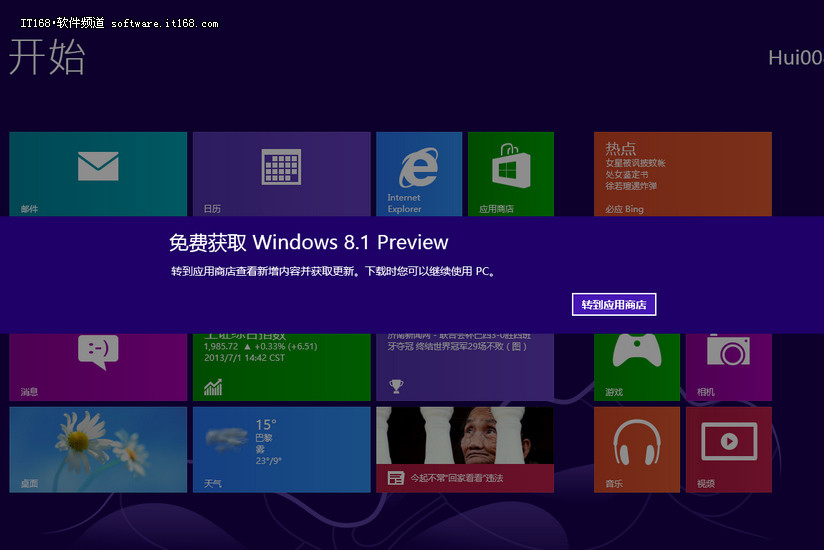Open the Weather (天气) tile
Screen dimensions: 824x550
281,450
